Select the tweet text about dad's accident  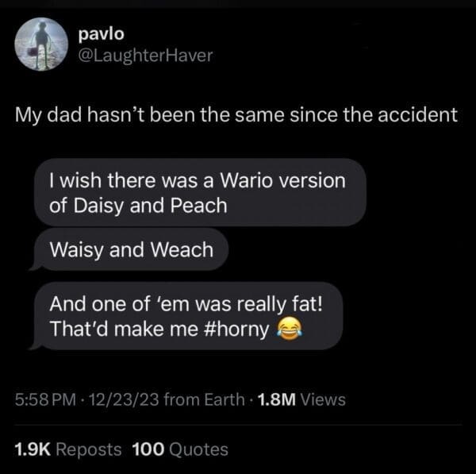tap(236, 115)
